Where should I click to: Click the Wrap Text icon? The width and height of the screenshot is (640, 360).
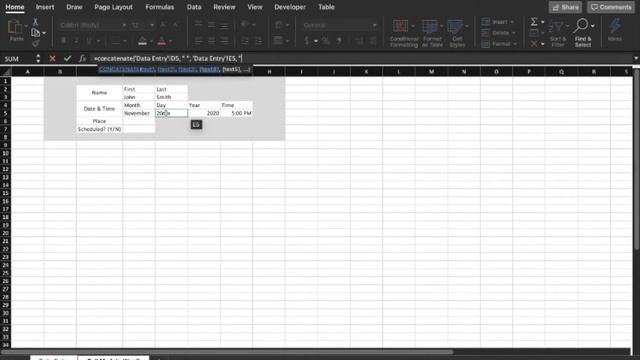coord(279,25)
